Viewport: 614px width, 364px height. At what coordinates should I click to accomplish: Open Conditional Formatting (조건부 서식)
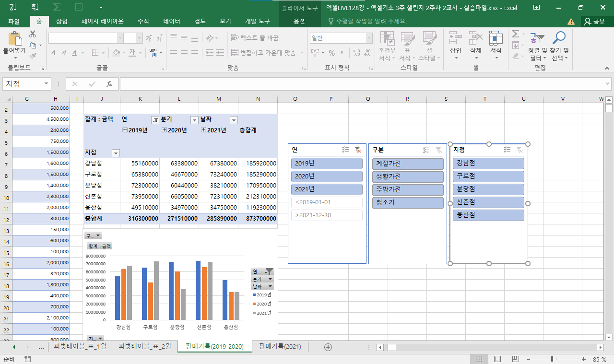tap(387, 46)
